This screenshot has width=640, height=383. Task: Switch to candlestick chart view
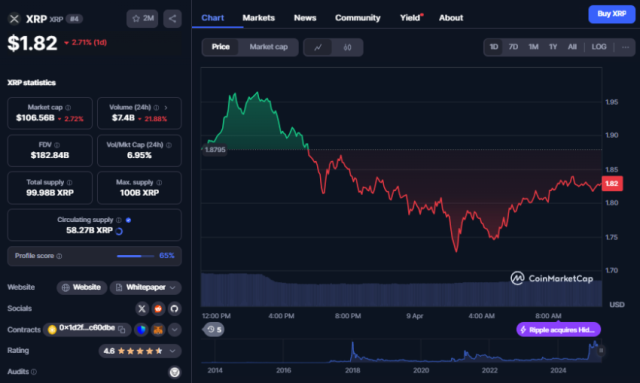(x=347, y=47)
